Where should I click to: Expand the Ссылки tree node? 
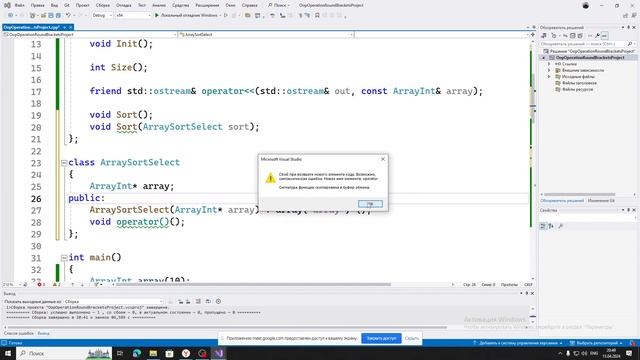click(549, 64)
